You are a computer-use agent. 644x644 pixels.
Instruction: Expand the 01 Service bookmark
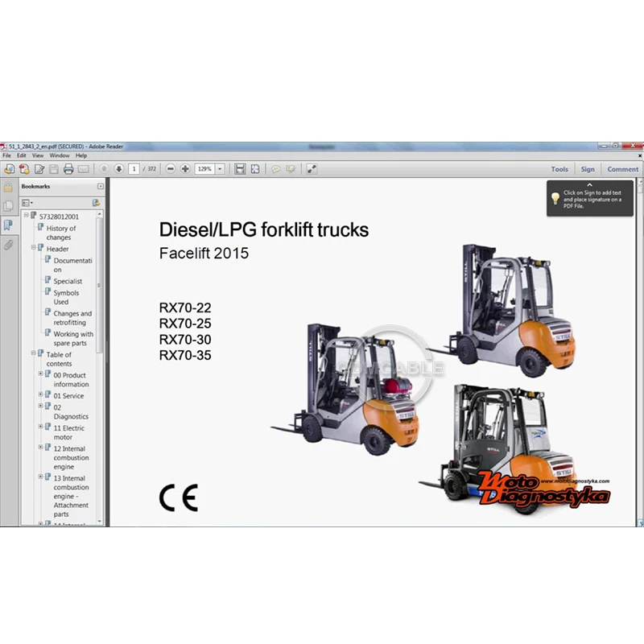click(41, 394)
